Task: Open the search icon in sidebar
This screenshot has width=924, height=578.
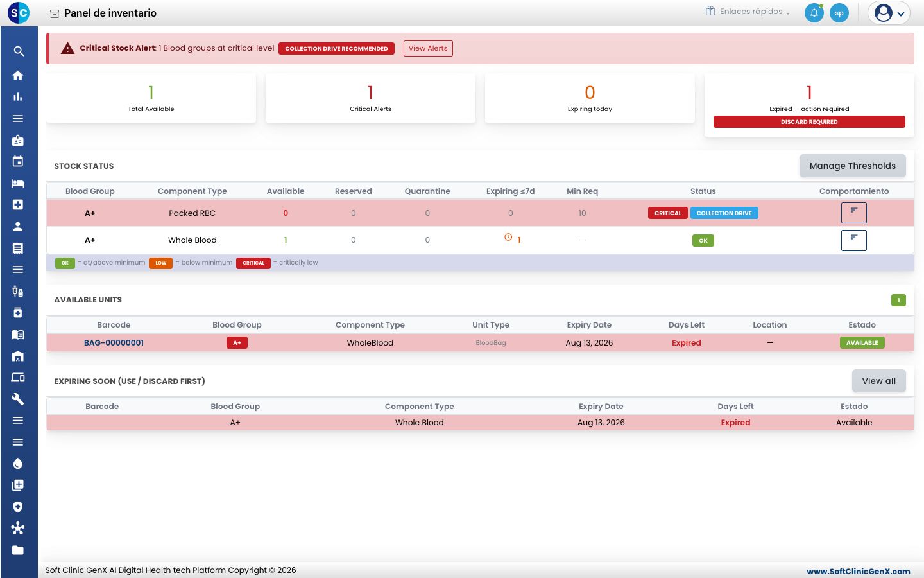Action: [x=18, y=51]
